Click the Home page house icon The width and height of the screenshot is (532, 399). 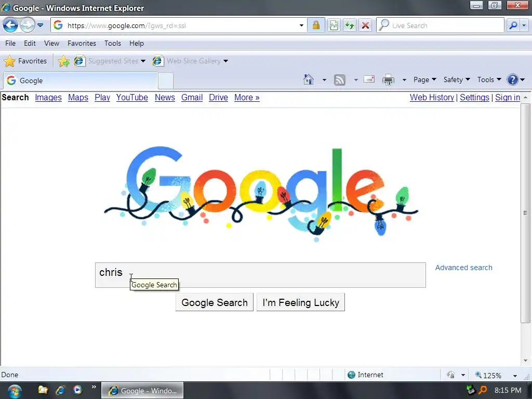(x=309, y=79)
